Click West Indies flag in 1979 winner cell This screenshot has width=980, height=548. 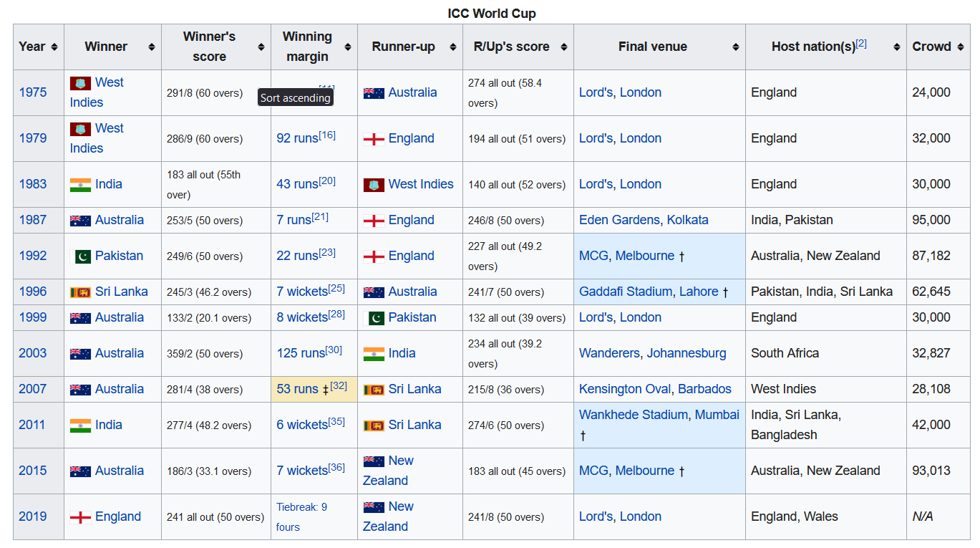coord(80,129)
